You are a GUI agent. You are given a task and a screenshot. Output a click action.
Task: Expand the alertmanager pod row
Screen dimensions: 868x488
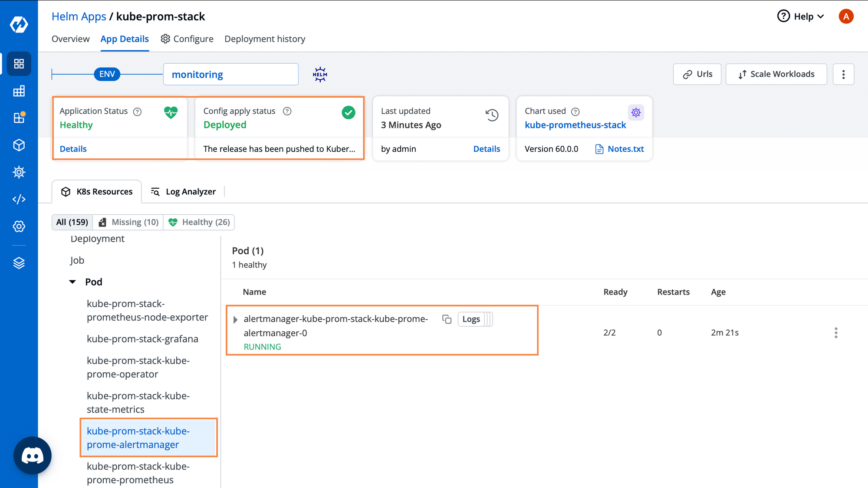click(235, 320)
